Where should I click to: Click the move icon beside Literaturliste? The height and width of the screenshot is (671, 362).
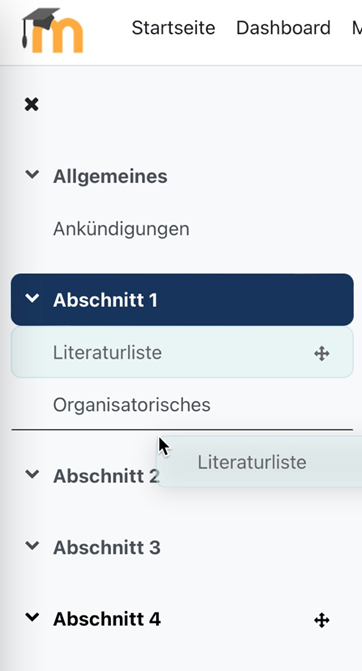(321, 353)
